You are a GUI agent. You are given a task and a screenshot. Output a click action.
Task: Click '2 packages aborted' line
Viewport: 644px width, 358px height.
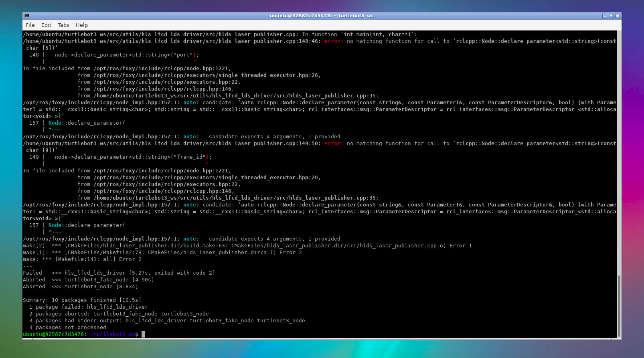[119, 314]
